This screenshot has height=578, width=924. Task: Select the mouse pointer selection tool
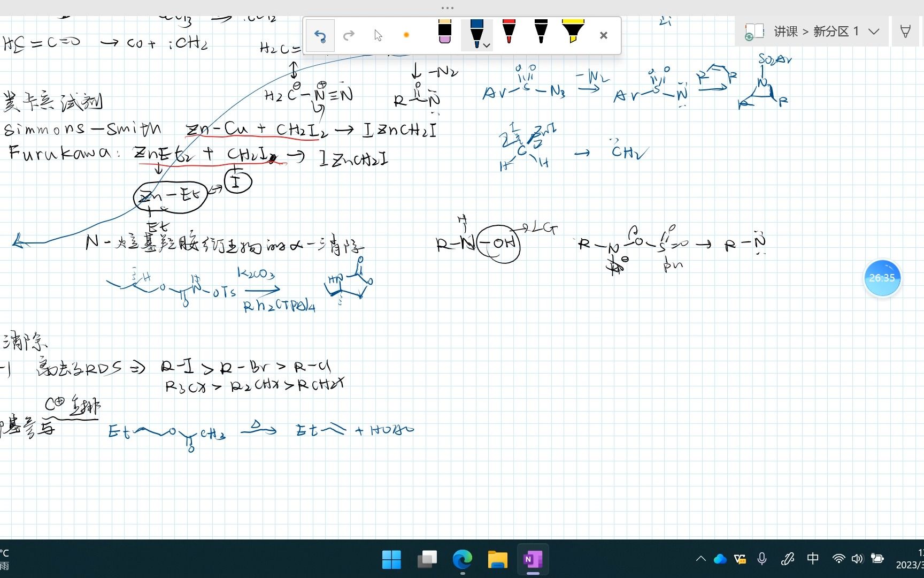tap(378, 36)
